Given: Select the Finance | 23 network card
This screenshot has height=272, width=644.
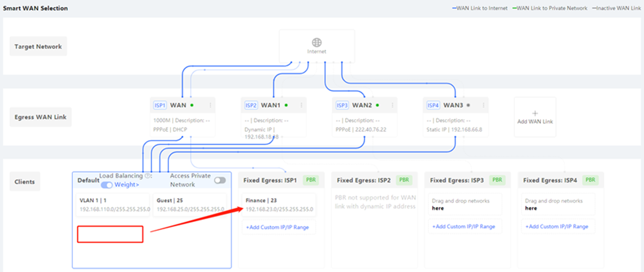Looking at the screenshot, I should pyautogui.click(x=277, y=205).
